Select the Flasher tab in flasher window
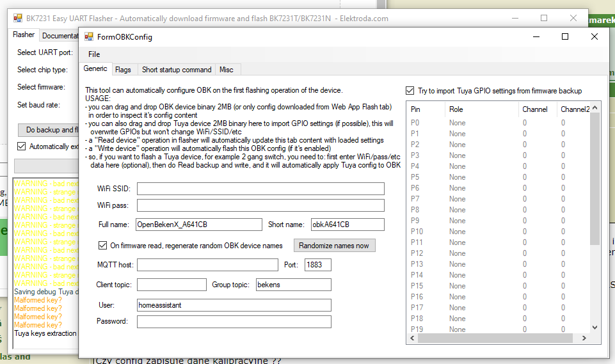615x364 pixels. click(24, 35)
